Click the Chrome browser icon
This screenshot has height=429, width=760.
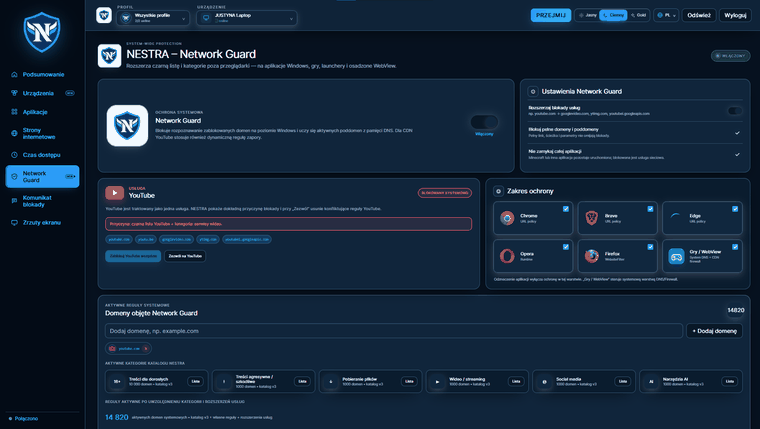click(507, 218)
